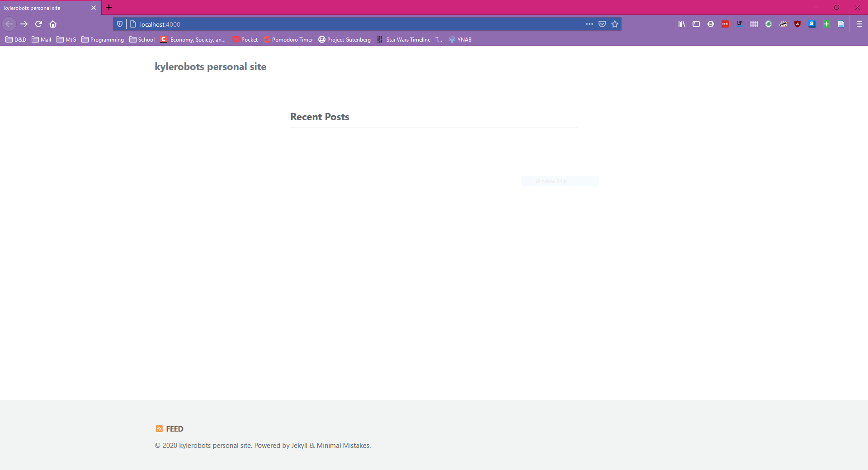Open a new browser tab
Image resolution: width=868 pixels, height=470 pixels.
(x=109, y=7)
